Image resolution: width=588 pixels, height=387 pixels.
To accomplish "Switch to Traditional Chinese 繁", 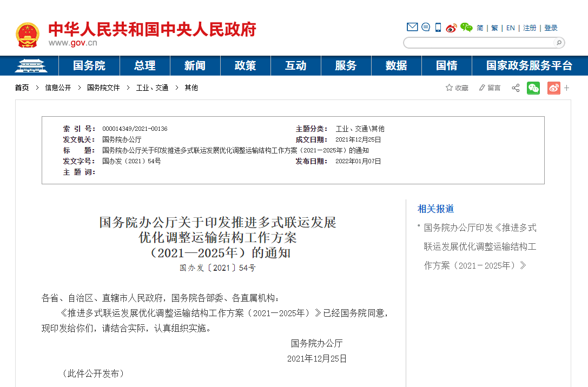I will [494, 28].
